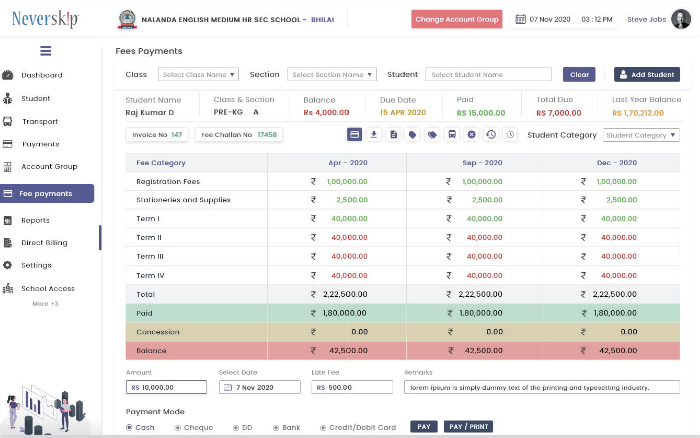Click Fee Challan No 17458 chip
This screenshot has height=438, width=700.
(239, 134)
